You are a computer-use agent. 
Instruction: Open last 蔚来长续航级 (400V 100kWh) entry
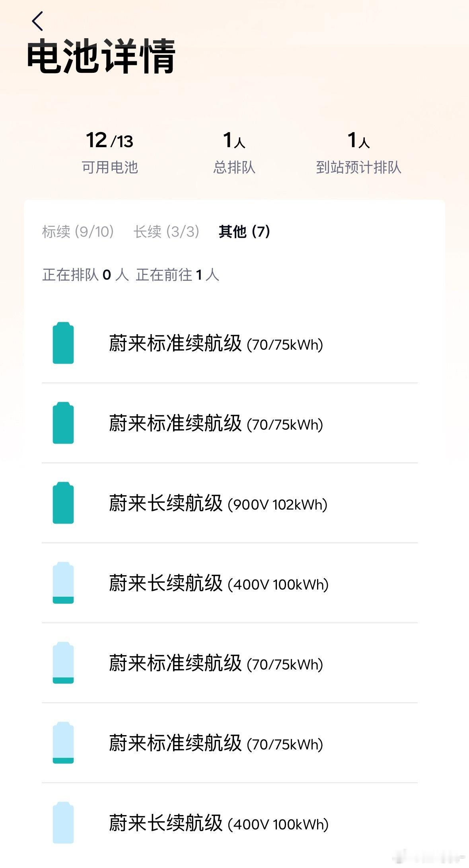point(230,823)
